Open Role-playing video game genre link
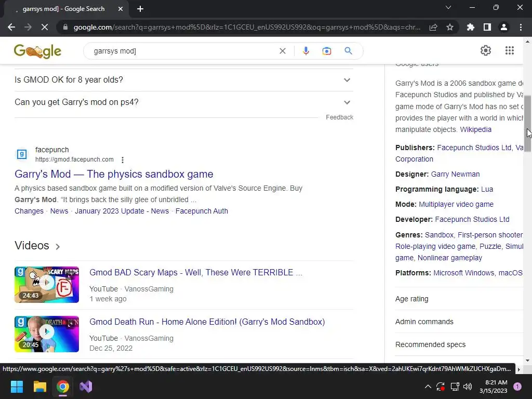The width and height of the screenshot is (532, 399). [x=435, y=246]
